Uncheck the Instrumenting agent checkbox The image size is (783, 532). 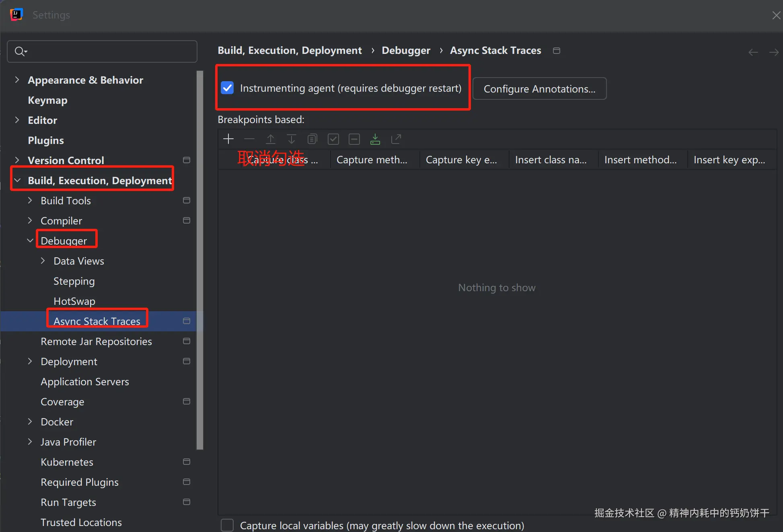point(228,88)
